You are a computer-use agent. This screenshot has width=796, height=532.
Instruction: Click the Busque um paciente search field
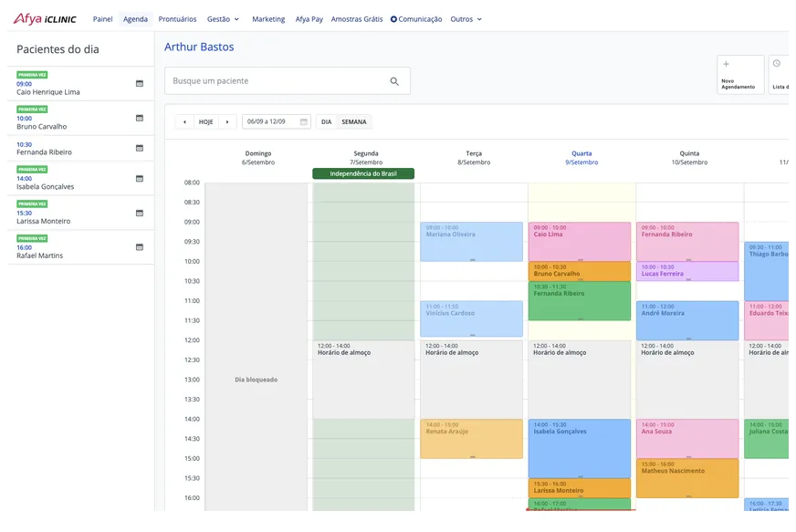[288, 80]
